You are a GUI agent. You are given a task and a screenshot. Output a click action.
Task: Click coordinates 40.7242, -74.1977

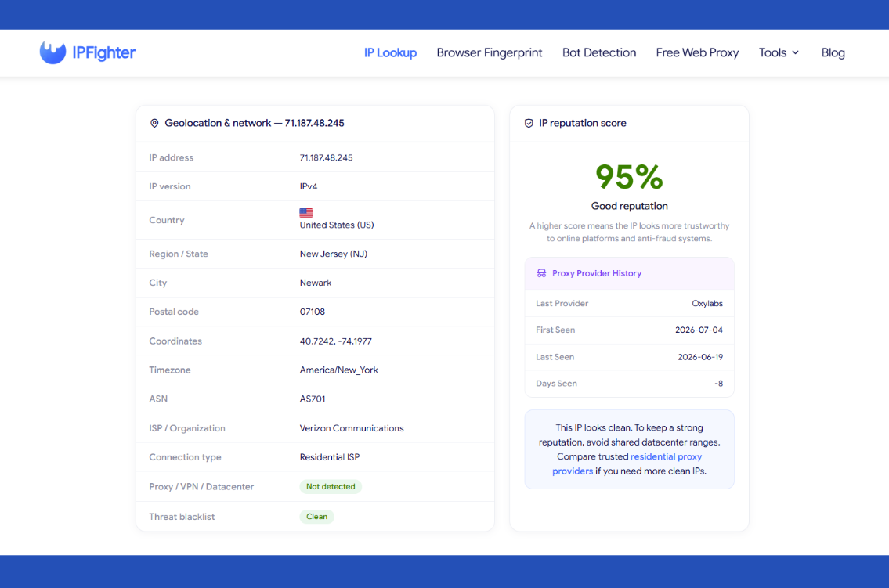336,341
